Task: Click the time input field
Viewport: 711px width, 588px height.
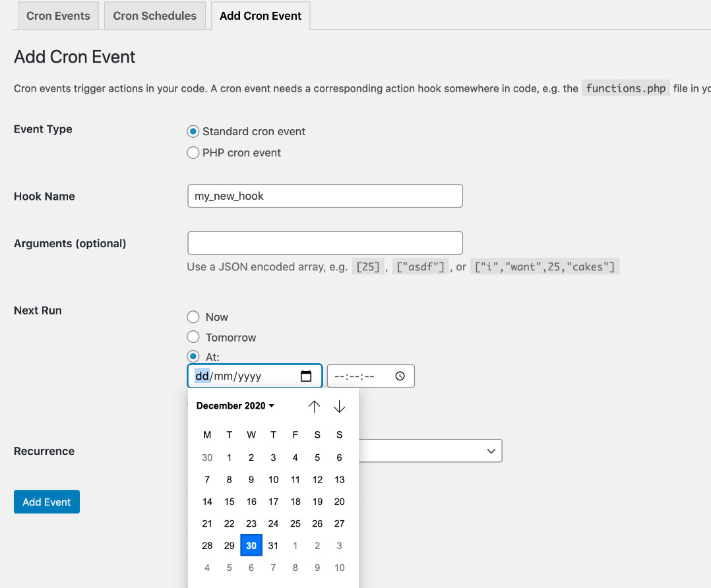Action: [371, 376]
